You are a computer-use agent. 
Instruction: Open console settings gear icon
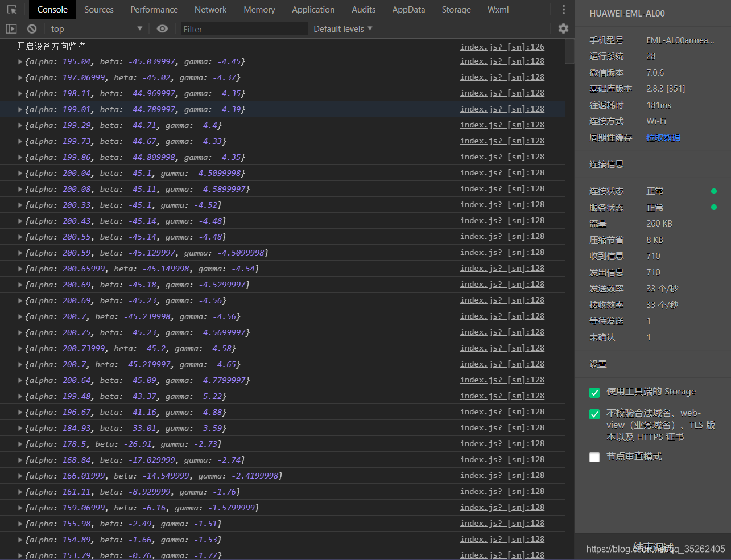pos(563,28)
